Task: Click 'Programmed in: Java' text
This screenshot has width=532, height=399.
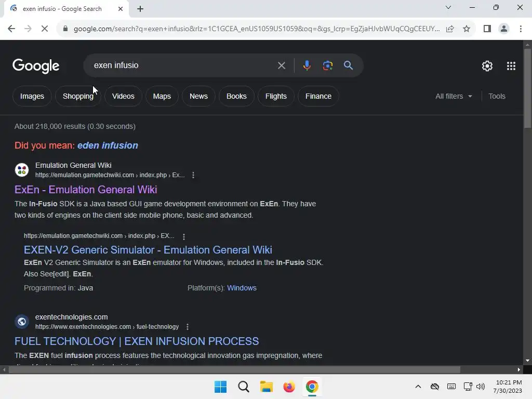Action: click(x=58, y=288)
